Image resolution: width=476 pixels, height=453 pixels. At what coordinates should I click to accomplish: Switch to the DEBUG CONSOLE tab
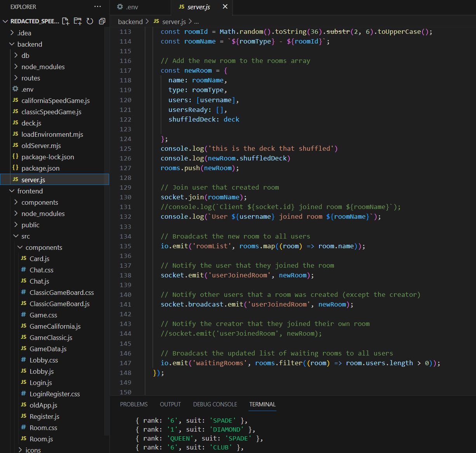click(215, 404)
